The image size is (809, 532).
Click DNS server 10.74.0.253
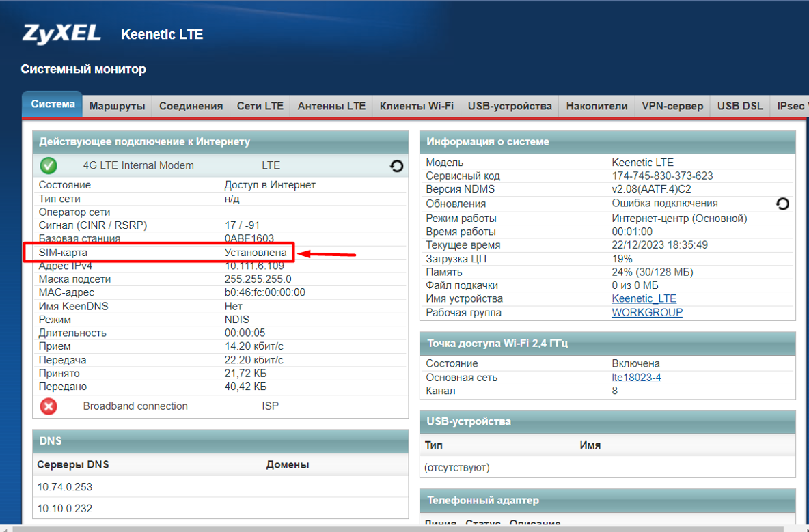pyautogui.click(x=64, y=487)
